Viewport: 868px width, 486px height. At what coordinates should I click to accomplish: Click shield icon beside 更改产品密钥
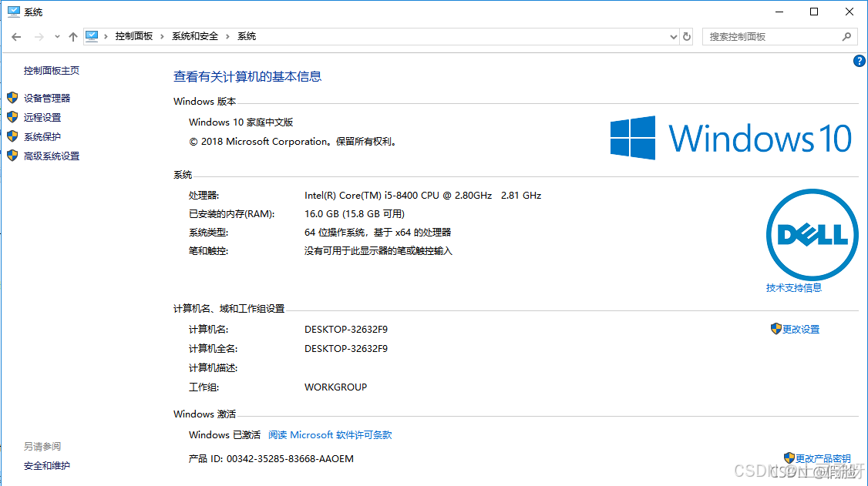coord(789,458)
